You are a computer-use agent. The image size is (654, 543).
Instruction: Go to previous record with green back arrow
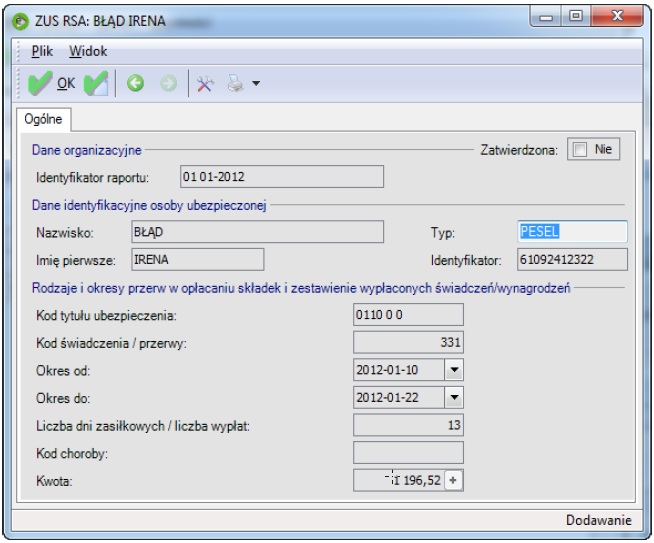(135, 83)
